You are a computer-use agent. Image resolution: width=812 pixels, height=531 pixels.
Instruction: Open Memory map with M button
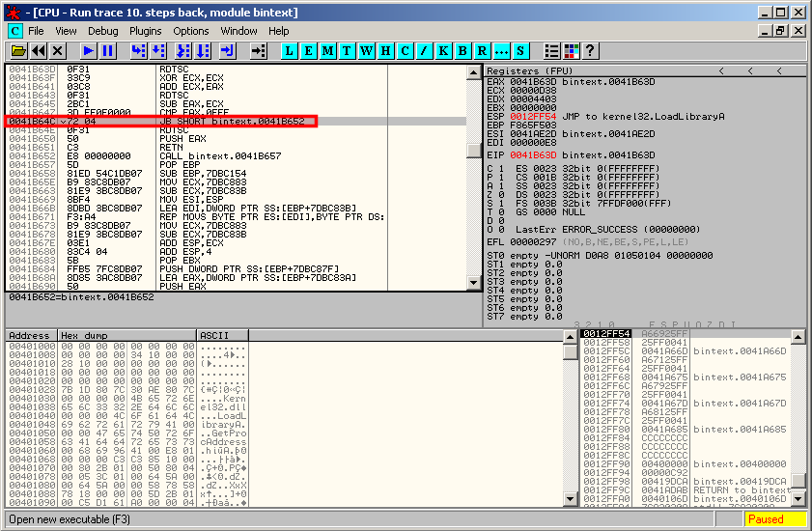point(328,50)
